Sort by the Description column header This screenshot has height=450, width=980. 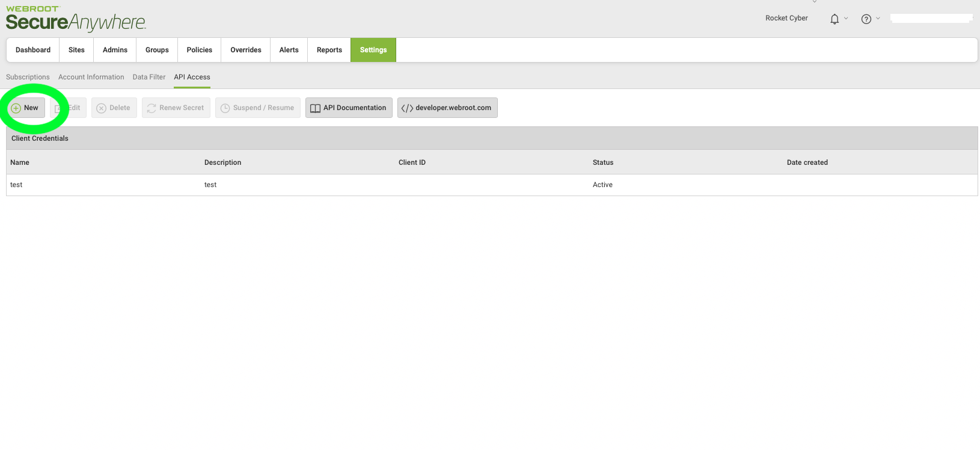pyautogui.click(x=222, y=162)
